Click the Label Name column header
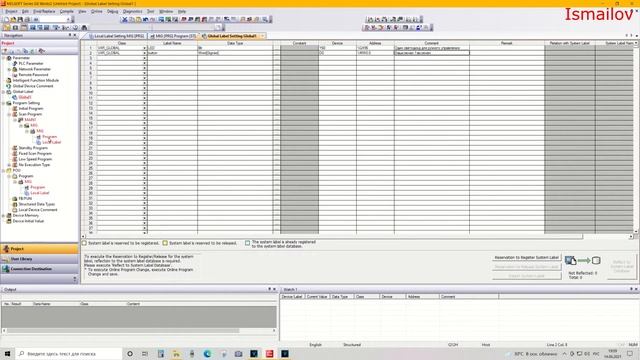The height and width of the screenshot is (360, 640). pos(172,43)
